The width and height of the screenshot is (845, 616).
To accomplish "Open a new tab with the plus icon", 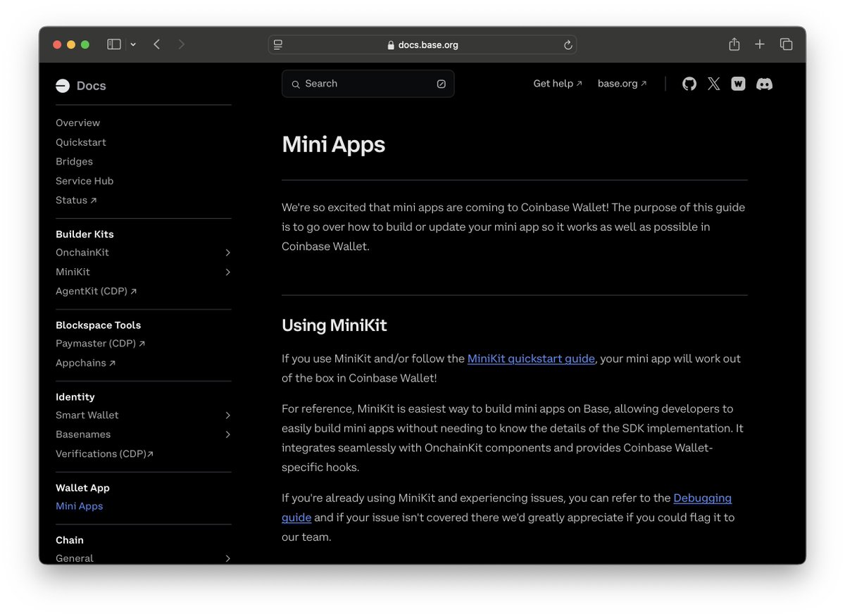I will pos(760,44).
